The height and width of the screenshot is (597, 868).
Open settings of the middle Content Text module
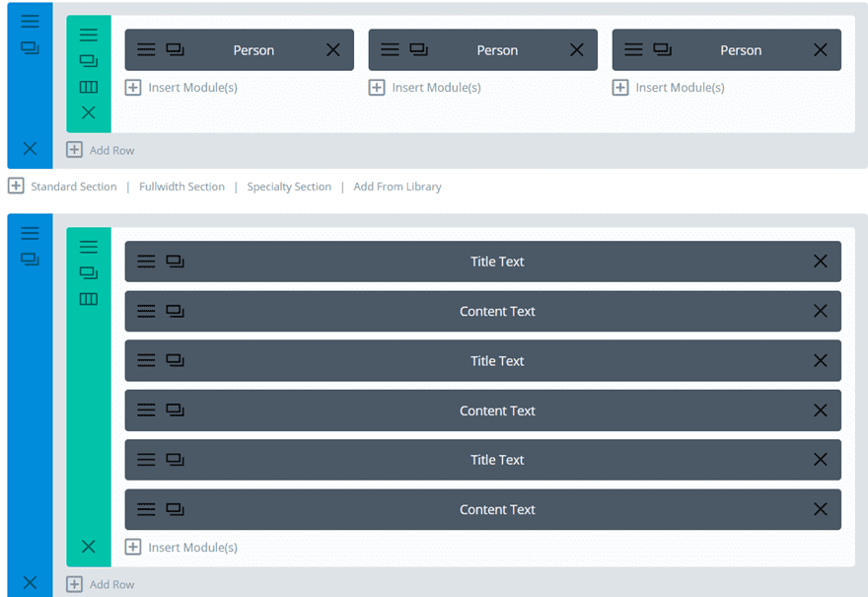[x=146, y=410]
